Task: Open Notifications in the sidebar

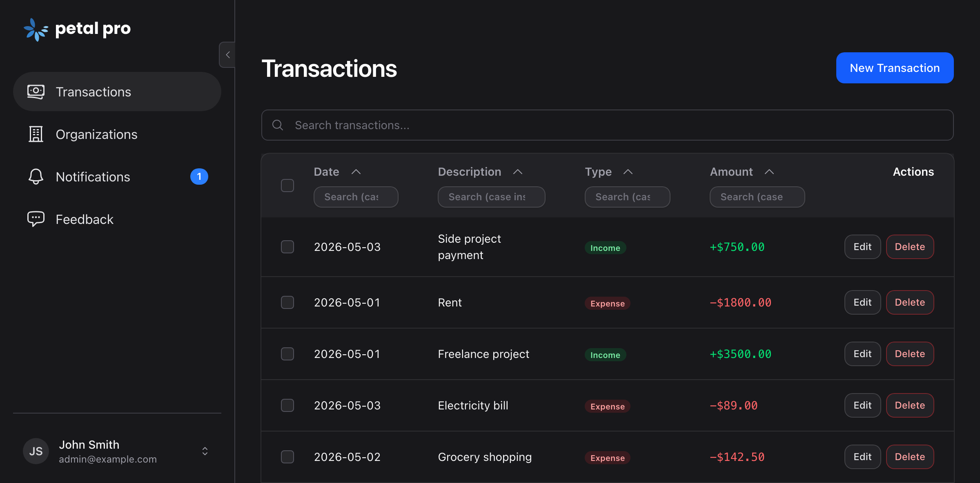Action: click(x=117, y=177)
